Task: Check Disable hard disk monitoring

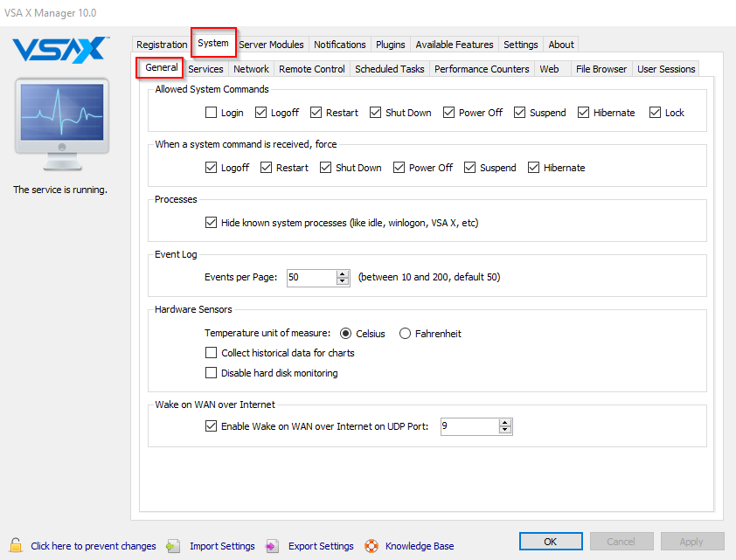Action: [212, 373]
